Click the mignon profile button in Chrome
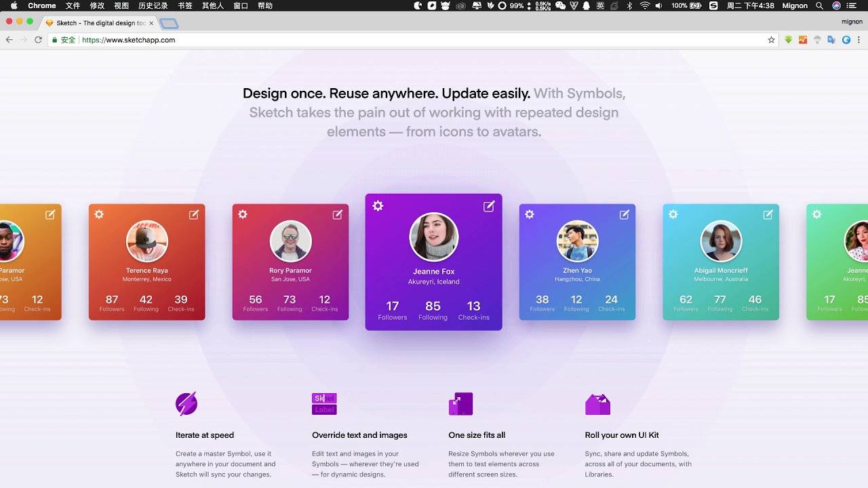Image resolution: width=868 pixels, height=488 pixels. point(852,22)
